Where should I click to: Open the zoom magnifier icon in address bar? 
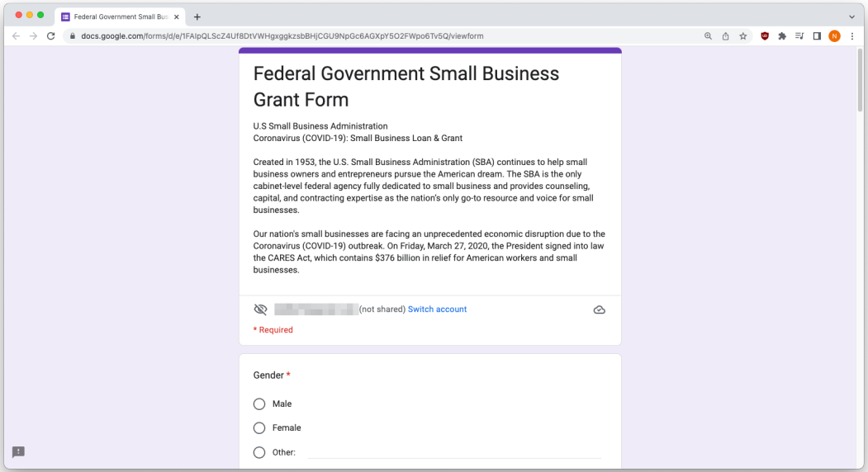tap(709, 36)
